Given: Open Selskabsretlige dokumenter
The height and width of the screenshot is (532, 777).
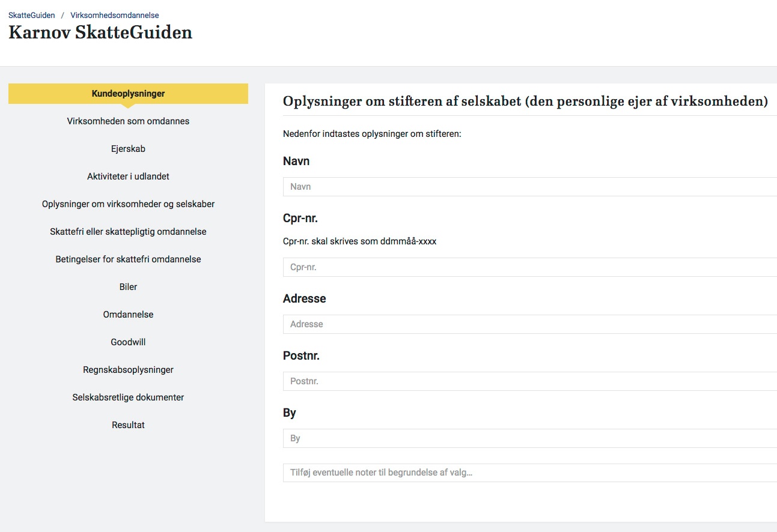Looking at the screenshot, I should pos(128,397).
